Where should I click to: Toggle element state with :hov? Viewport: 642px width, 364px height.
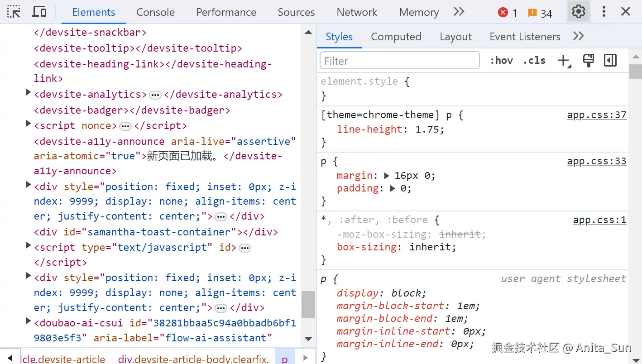pyautogui.click(x=501, y=61)
